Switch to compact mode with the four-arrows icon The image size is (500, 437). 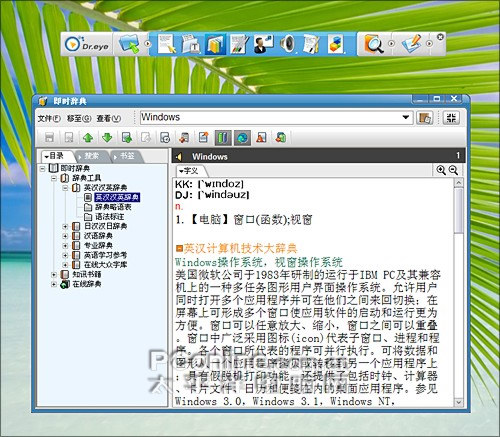[x=451, y=118]
